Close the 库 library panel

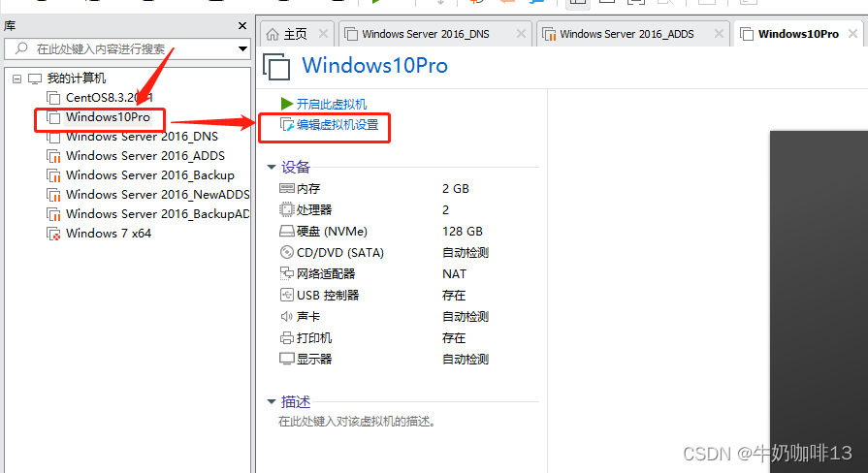coord(241,26)
